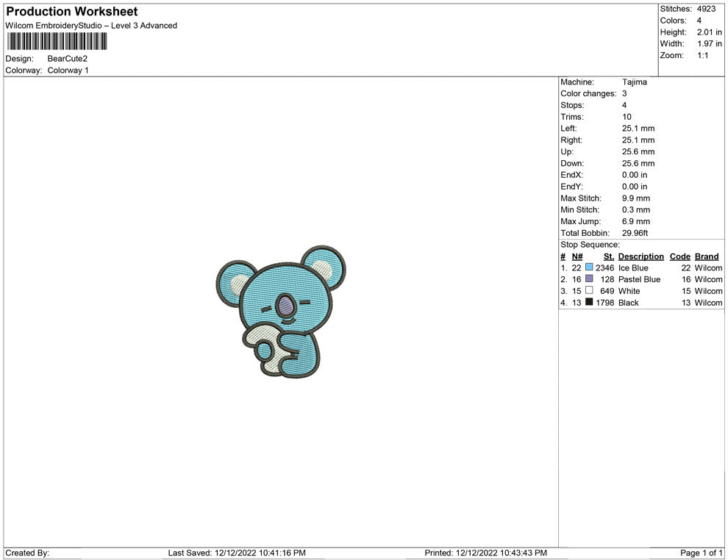The width and height of the screenshot is (728, 560).
Task: Click the Production Worksheet title
Action: click(72, 12)
